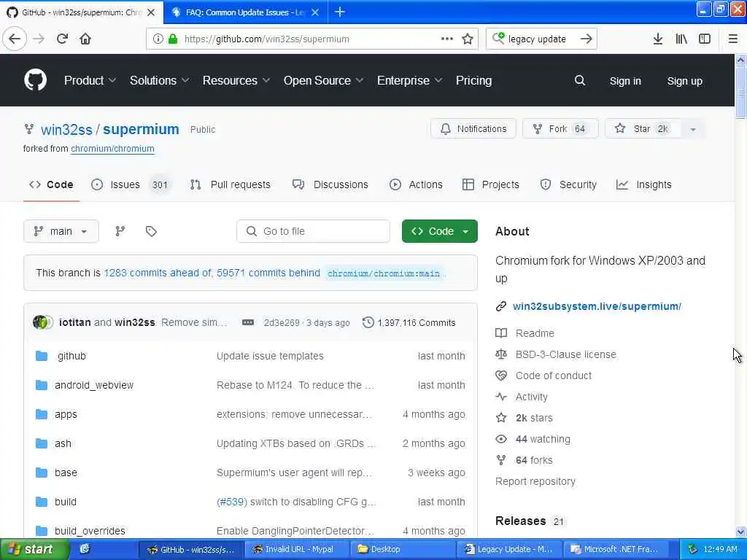747x560 pixels.
Task: Open the chromium/chromium forked-from link
Action: point(112,149)
